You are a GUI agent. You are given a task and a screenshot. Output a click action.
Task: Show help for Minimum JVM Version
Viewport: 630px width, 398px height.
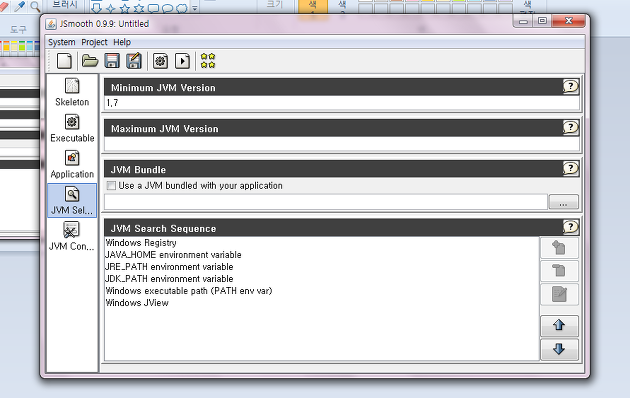pos(570,86)
